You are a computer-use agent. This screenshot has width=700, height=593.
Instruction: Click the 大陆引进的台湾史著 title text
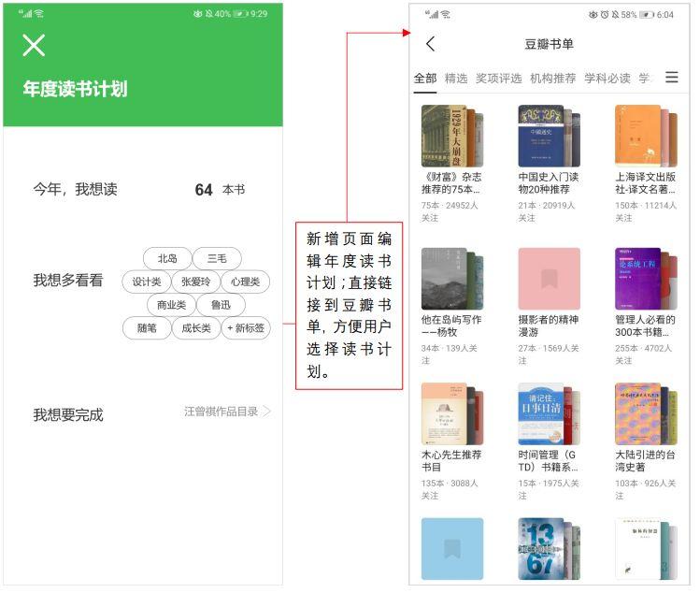(645, 461)
